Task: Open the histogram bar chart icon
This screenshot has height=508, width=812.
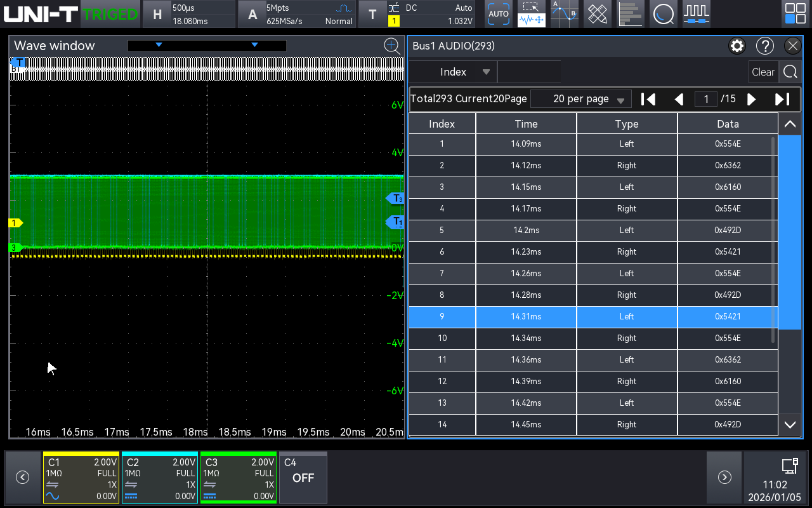Action: point(630,14)
